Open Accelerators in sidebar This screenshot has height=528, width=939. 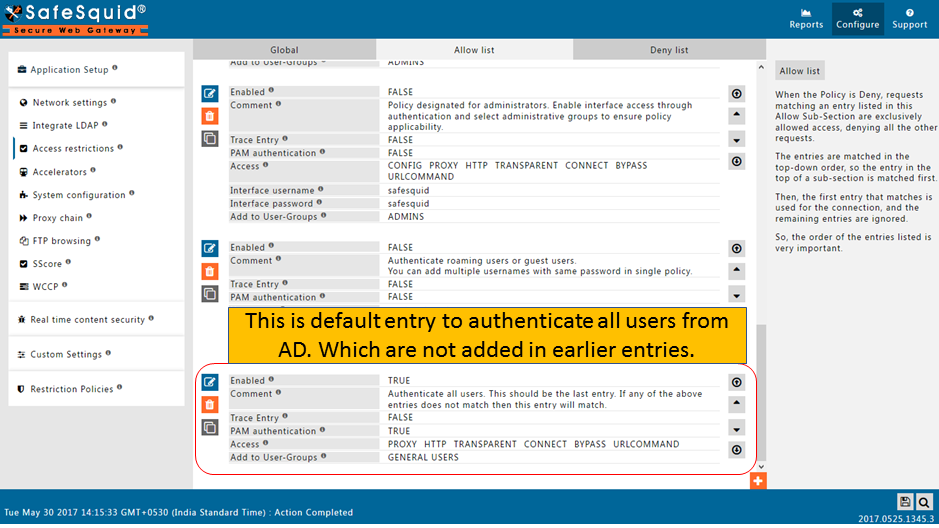coord(59,172)
